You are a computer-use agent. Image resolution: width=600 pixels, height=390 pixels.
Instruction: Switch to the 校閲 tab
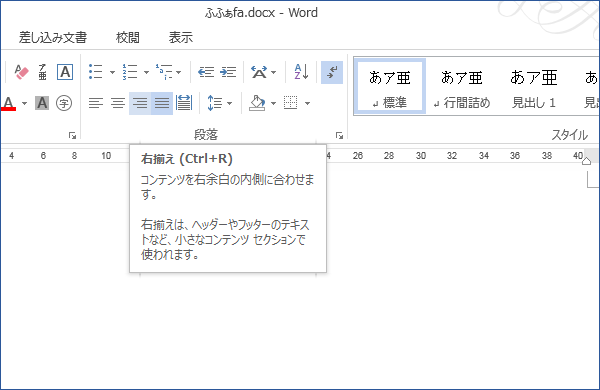click(128, 38)
